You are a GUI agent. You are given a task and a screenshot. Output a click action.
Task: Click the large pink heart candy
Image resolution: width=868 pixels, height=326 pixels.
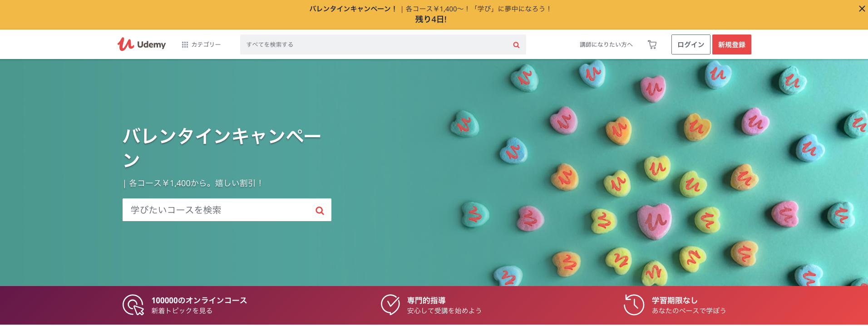pyautogui.click(x=654, y=221)
